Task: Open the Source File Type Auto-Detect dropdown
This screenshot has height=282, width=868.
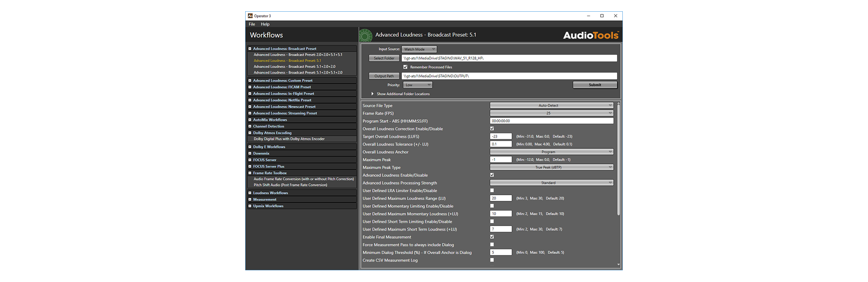Action: click(552, 105)
